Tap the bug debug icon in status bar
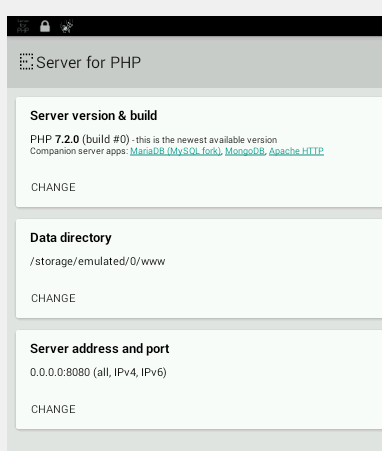This screenshot has width=382, height=451. pos(67,26)
